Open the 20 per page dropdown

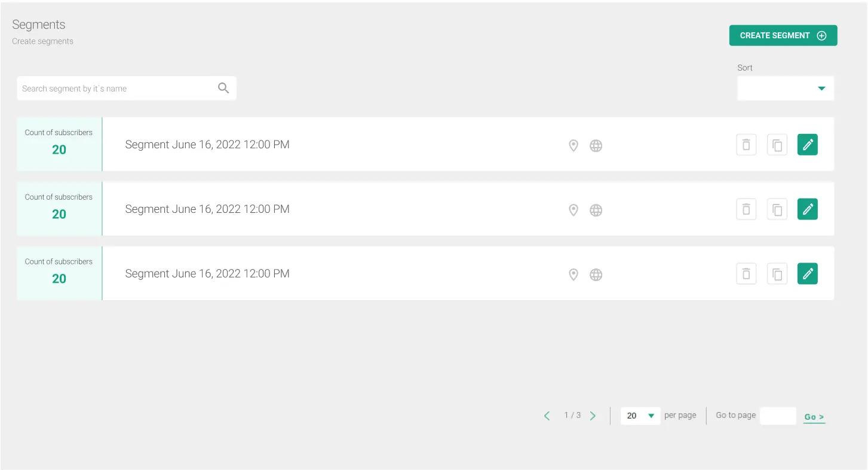[640, 416]
